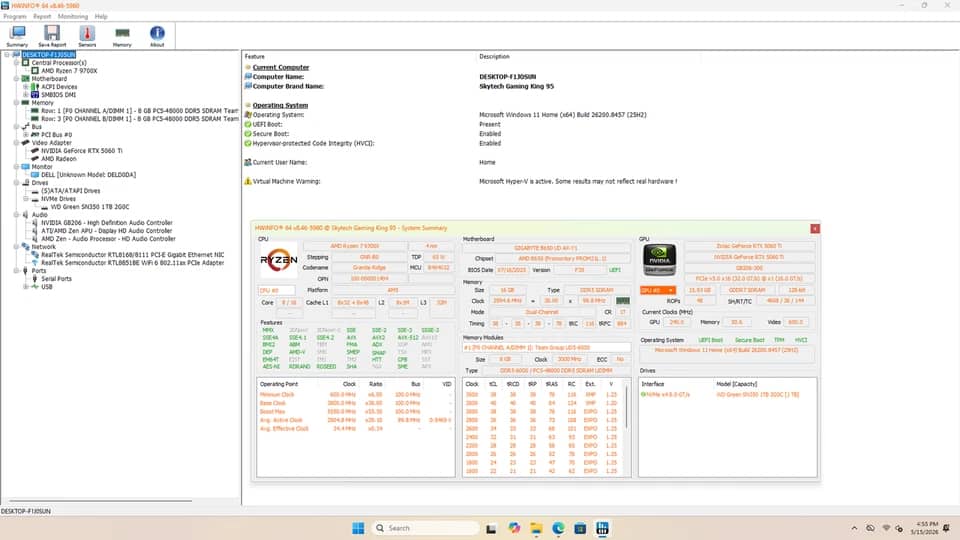Select the Serial Ports tree item

click(x=56, y=278)
